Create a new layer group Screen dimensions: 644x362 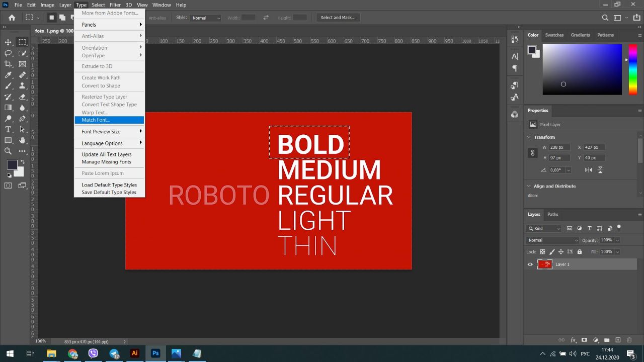click(x=607, y=340)
